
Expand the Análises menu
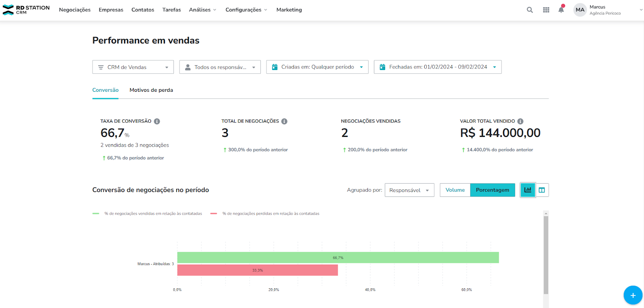tap(202, 10)
